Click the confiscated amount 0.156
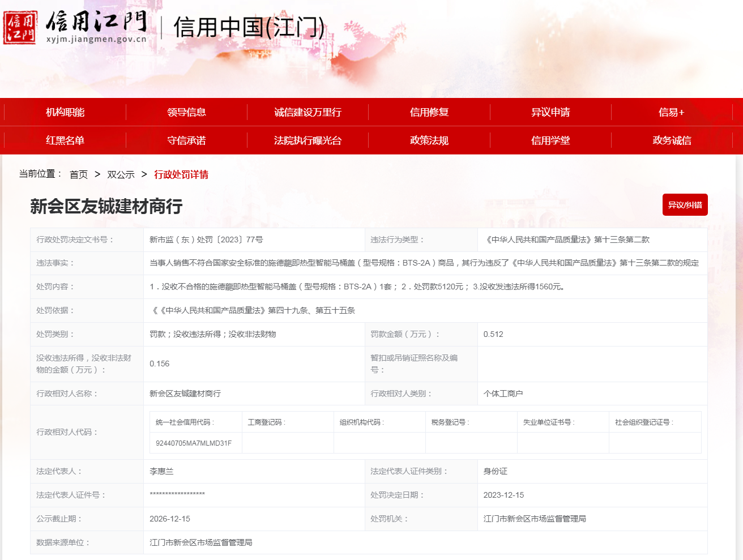Screen dimensions: 743x560 coord(160,364)
